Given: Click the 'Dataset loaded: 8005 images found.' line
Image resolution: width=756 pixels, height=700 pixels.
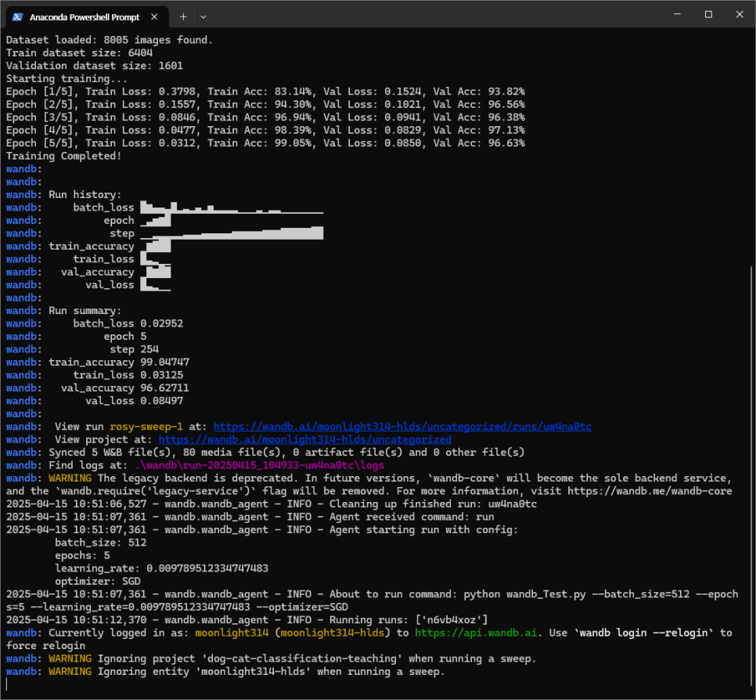Looking at the screenshot, I should pos(110,40).
